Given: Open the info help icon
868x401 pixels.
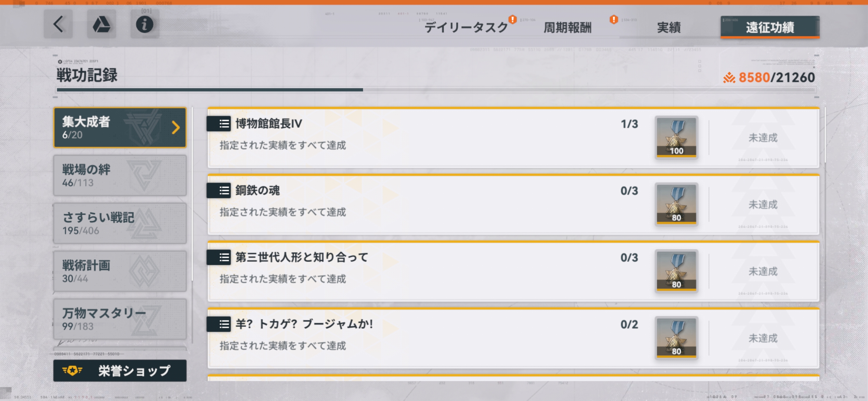Looking at the screenshot, I should pyautogui.click(x=145, y=25).
